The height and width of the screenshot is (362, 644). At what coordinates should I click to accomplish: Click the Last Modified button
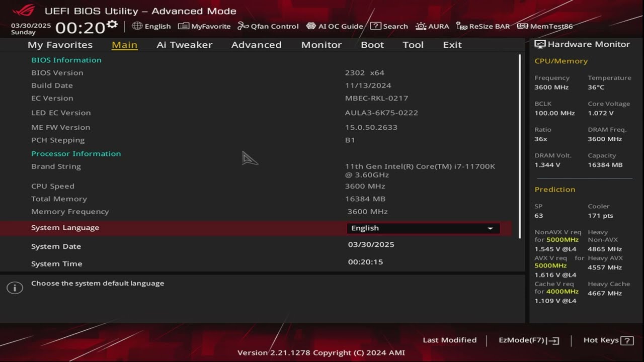pyautogui.click(x=449, y=340)
